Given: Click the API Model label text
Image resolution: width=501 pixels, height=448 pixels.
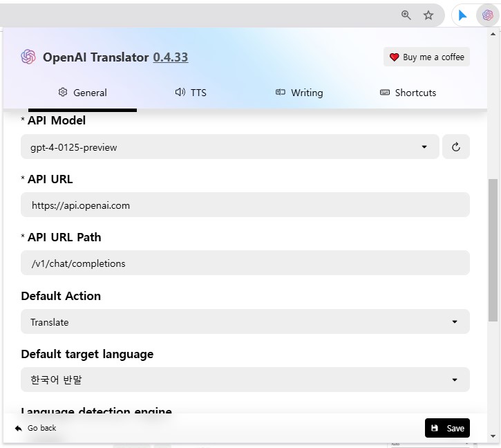Looking at the screenshot, I should click(57, 120).
